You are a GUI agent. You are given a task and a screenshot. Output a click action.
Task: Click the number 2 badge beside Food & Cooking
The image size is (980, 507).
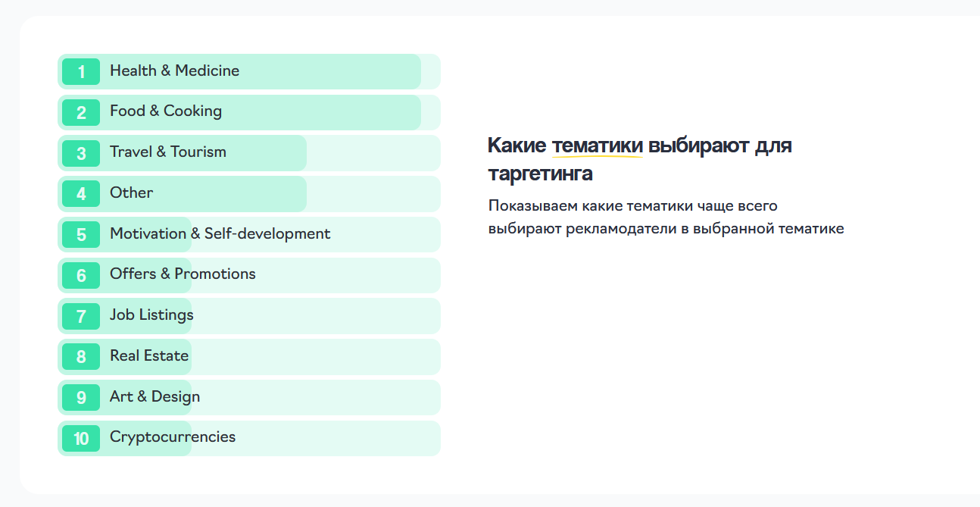[80, 112]
